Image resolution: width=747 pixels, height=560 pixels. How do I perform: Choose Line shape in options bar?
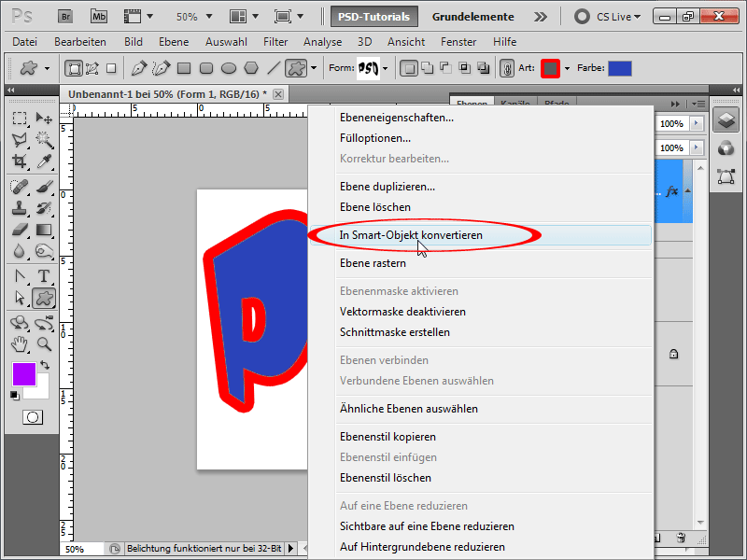coord(274,68)
